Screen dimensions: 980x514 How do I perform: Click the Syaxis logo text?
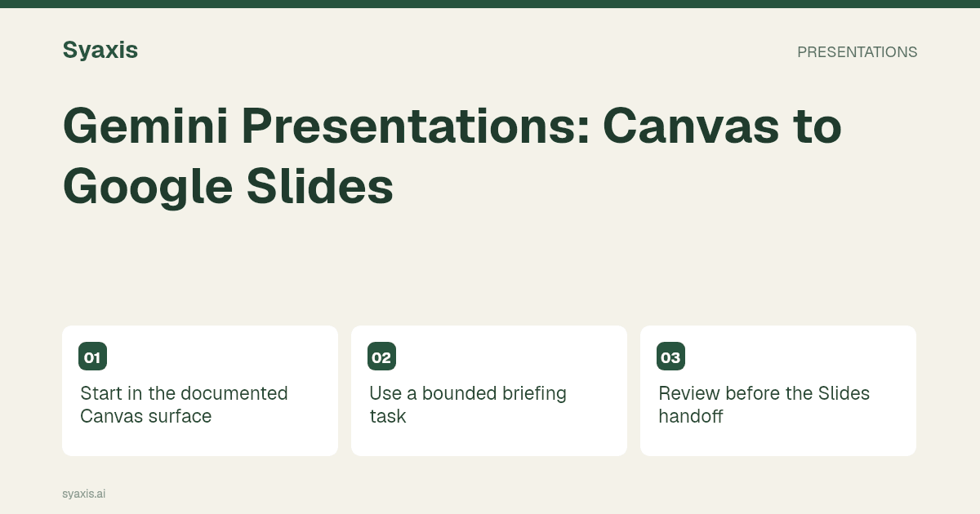point(100,51)
